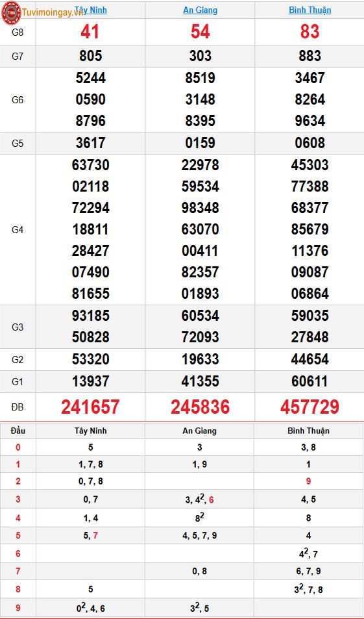Click Tây Ninh header in Đầu table

click(x=90, y=431)
